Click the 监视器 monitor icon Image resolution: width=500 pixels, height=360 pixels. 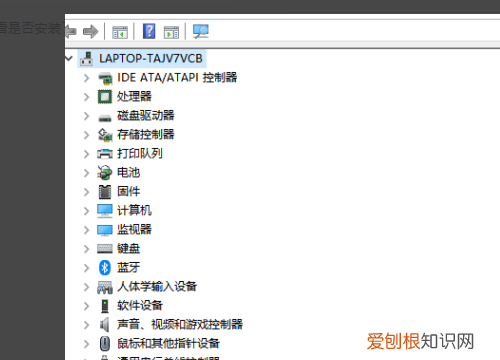105,230
